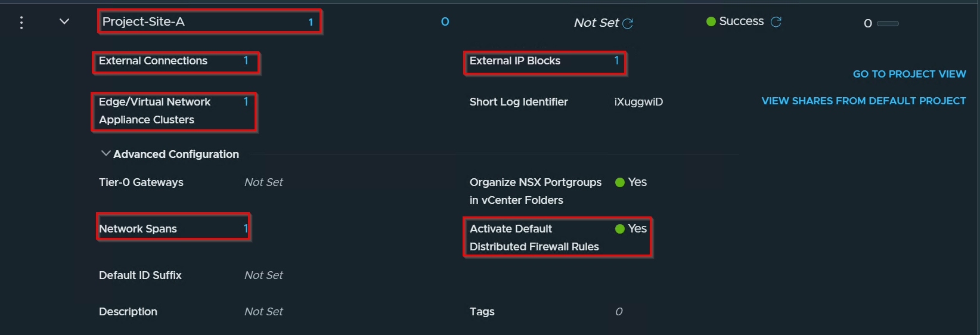
Task: Click the green Success status indicator
Action: (x=711, y=21)
